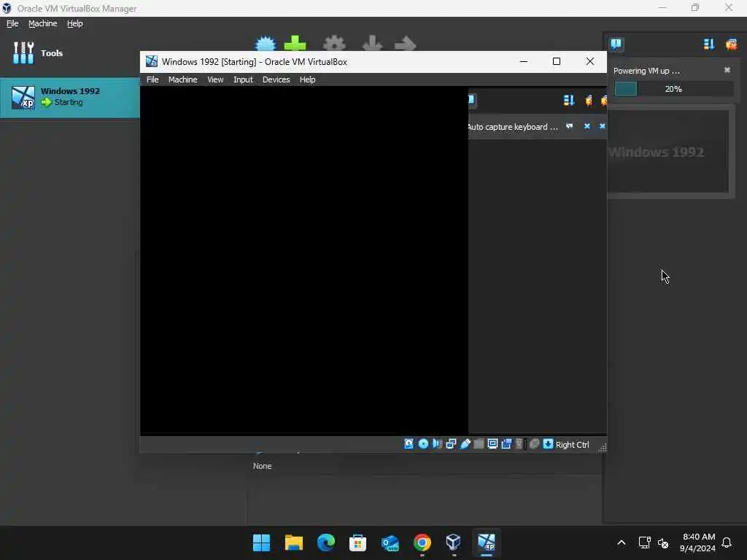Open the Help menu in VirtualBox Manager
This screenshot has width=747, height=560.
[x=75, y=23]
